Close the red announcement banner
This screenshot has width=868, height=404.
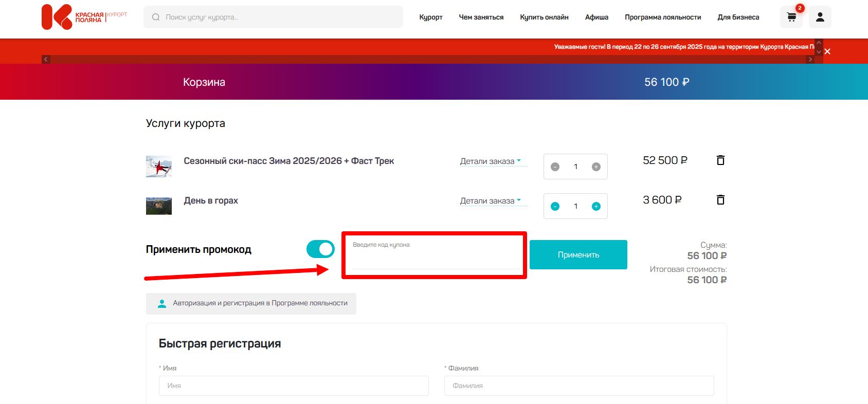pos(827,51)
